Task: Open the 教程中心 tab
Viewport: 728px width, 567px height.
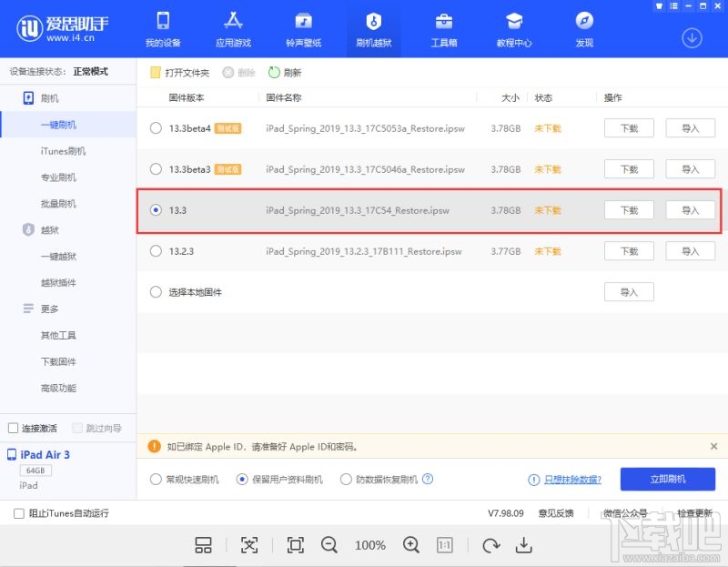Action: [x=514, y=29]
